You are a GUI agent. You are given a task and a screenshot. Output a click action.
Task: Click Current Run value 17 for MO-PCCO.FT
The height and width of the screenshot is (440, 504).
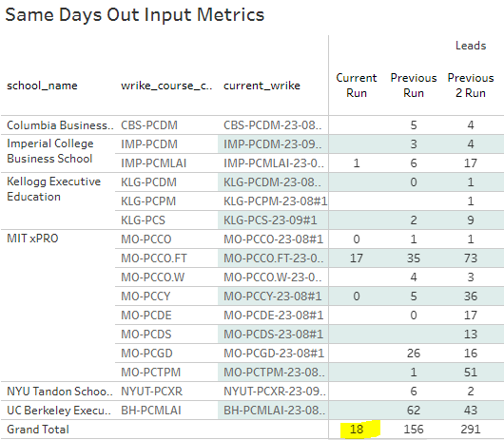tap(357, 258)
